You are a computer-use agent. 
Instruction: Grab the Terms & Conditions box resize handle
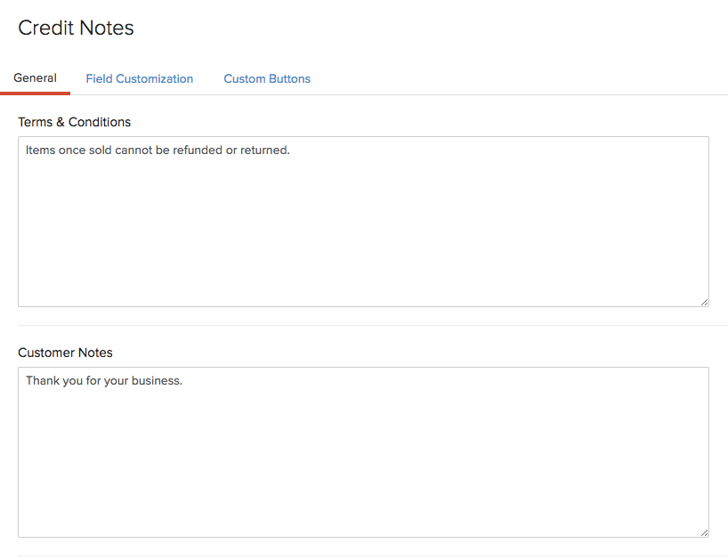pos(704,302)
